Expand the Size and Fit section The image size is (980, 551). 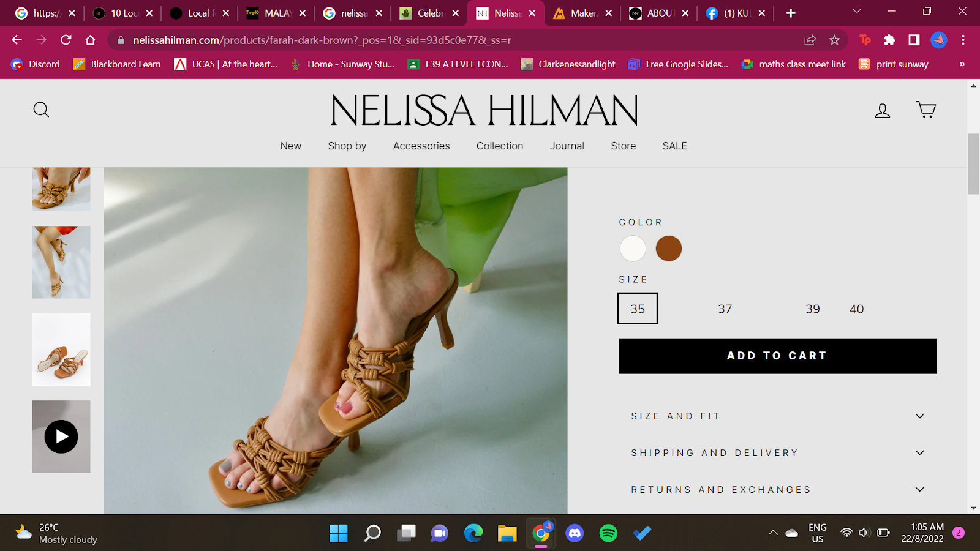tap(778, 416)
